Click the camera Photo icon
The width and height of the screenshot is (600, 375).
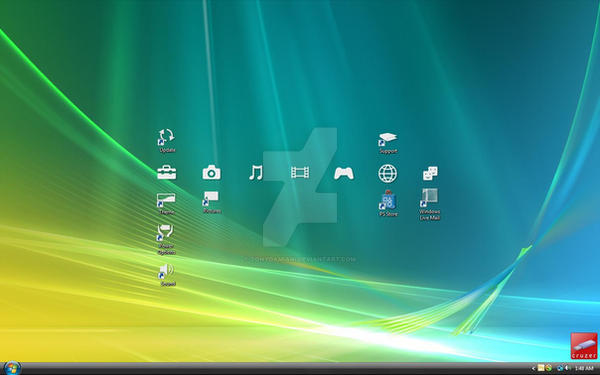212,173
